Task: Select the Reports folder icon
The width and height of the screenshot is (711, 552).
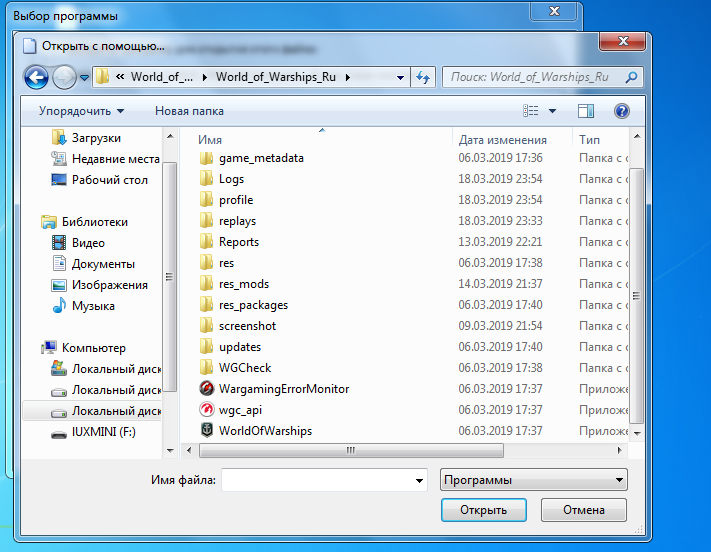Action: (x=206, y=242)
